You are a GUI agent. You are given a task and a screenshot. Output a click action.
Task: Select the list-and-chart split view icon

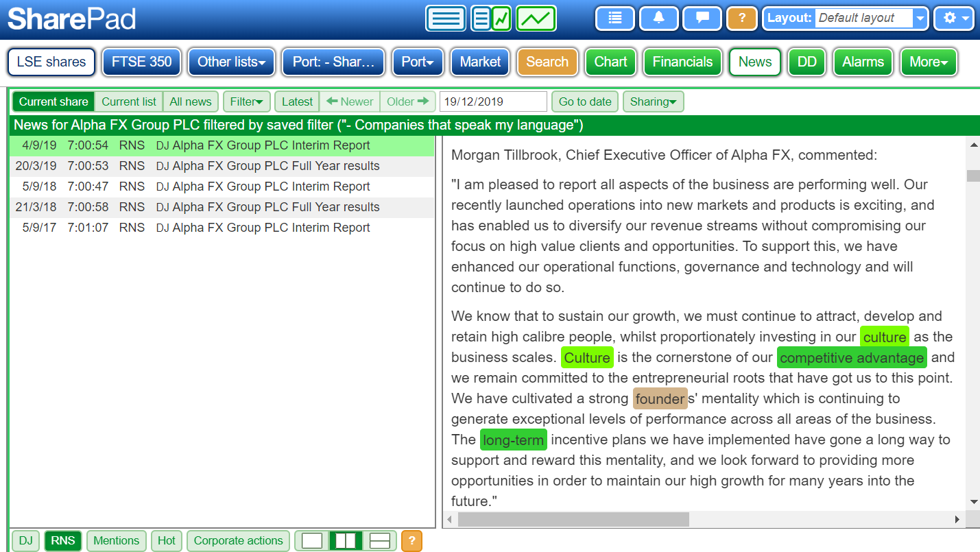click(x=491, y=19)
